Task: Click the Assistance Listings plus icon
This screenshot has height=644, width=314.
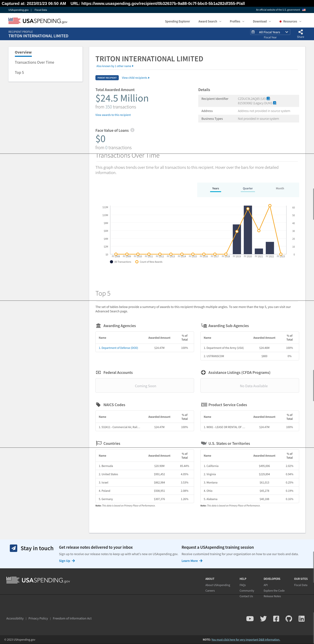Action: click(x=203, y=372)
